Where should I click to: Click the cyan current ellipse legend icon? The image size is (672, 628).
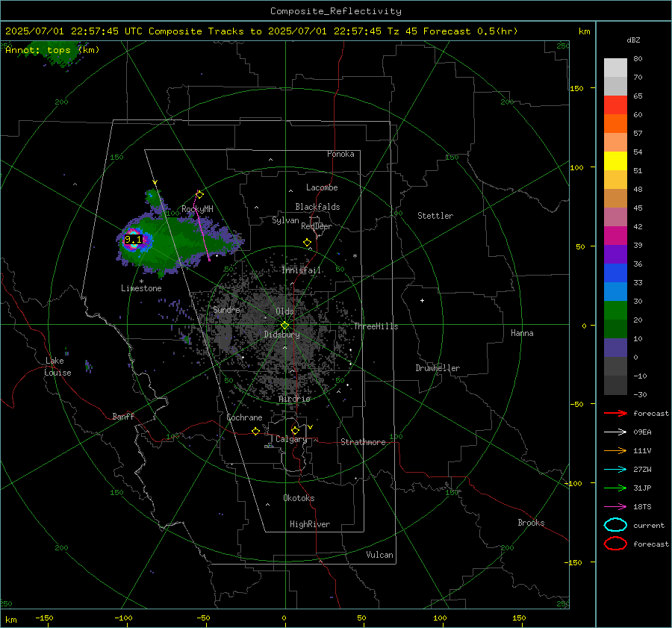tap(615, 525)
